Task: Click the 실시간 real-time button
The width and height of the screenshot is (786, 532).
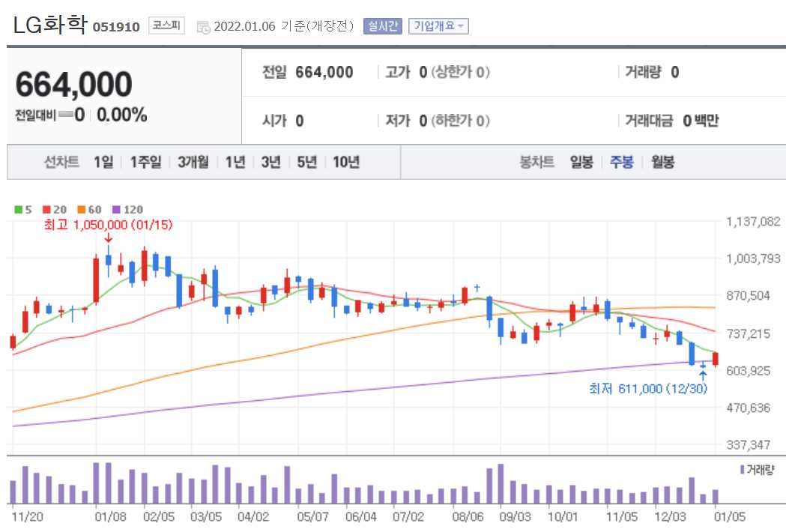Action: (x=382, y=26)
